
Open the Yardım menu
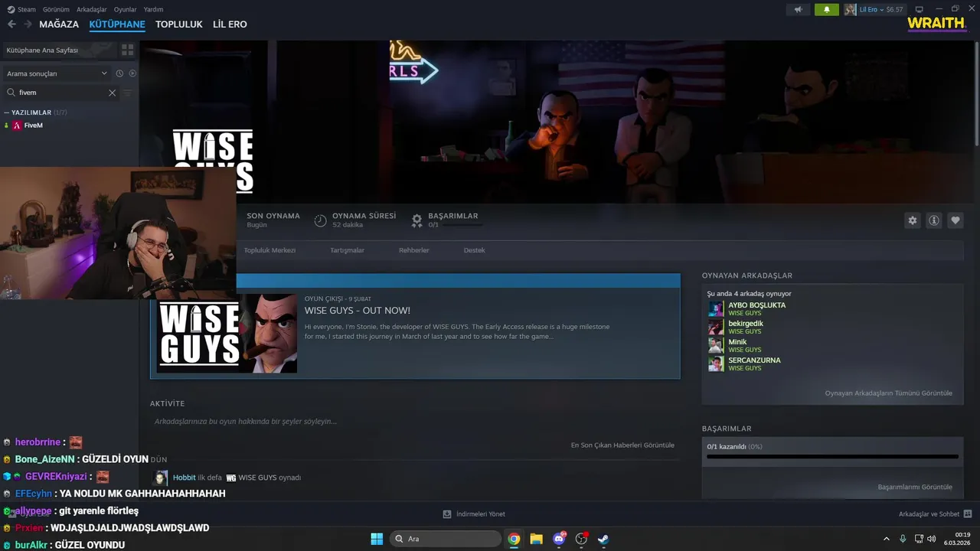[153, 9]
